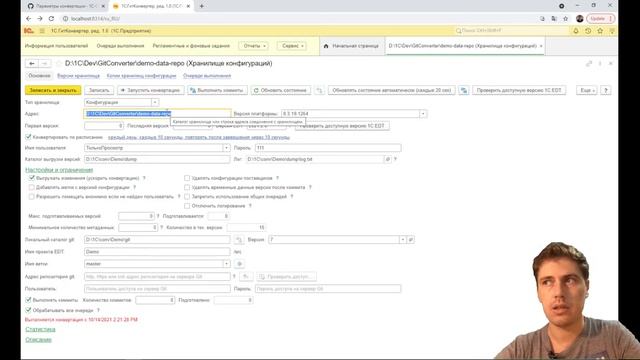640x360 pixels.
Task: Click the Адрес репозитория git input field
Action: click(x=157, y=277)
